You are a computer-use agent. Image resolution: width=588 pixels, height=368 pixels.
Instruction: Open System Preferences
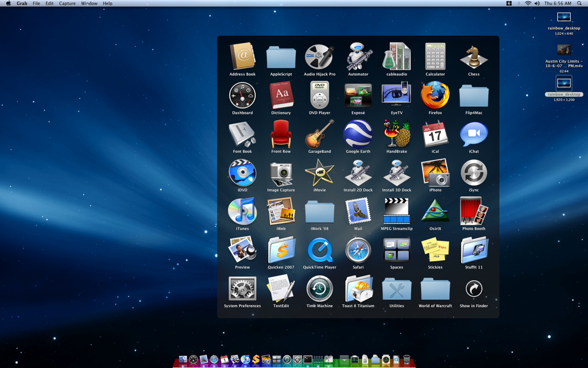(x=242, y=287)
